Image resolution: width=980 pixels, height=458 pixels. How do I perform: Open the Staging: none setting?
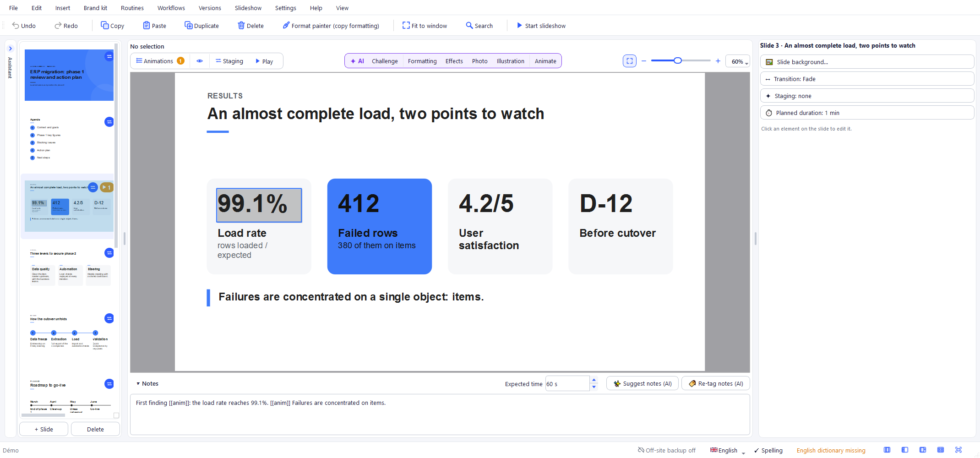click(867, 96)
